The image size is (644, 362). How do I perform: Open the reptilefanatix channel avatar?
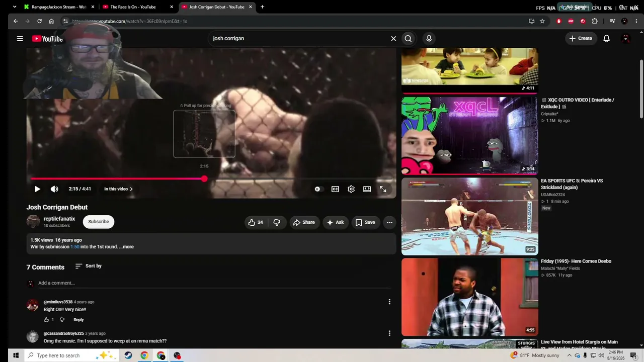pos(33,222)
